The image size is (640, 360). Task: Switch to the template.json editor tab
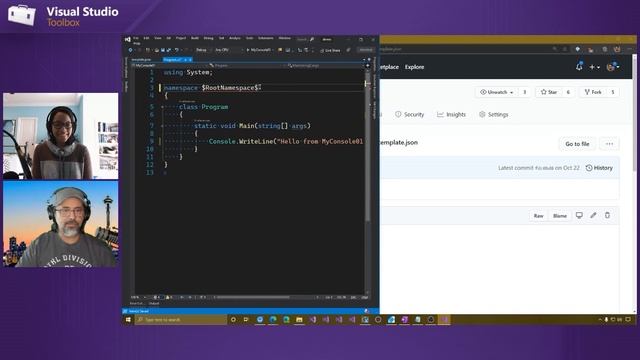click(x=141, y=60)
